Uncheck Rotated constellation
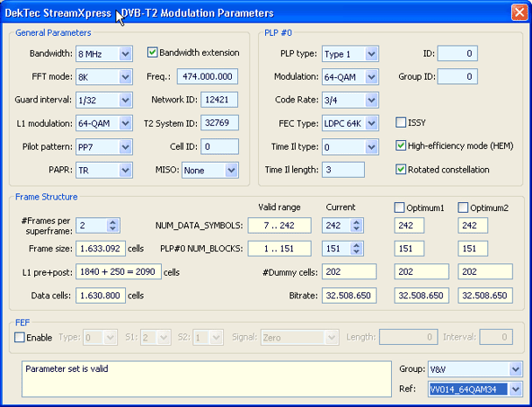The width and height of the screenshot is (532, 407). click(401, 169)
